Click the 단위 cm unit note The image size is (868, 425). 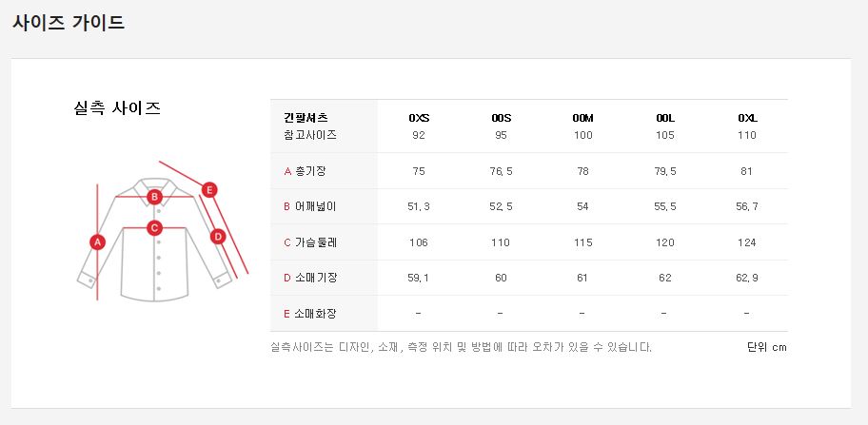[x=767, y=347]
